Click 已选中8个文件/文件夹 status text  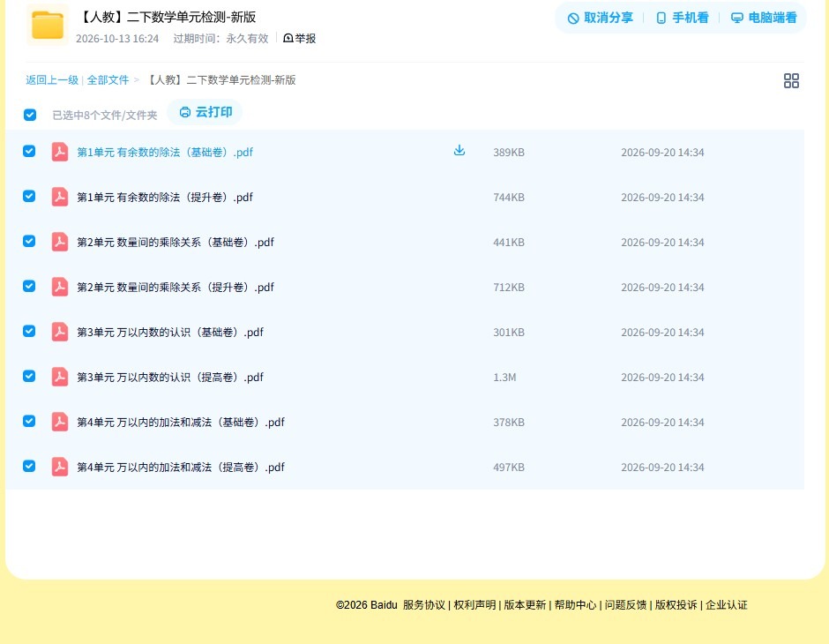click(x=105, y=116)
